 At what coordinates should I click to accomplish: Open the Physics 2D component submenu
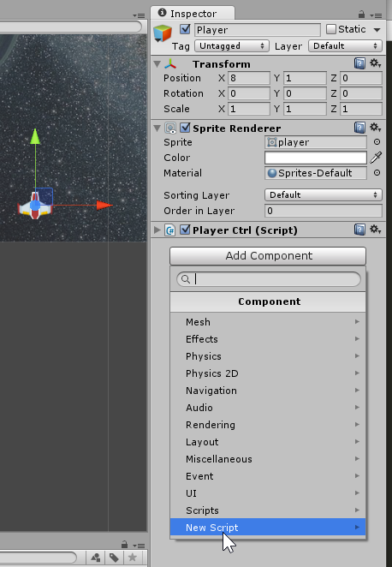click(x=268, y=373)
